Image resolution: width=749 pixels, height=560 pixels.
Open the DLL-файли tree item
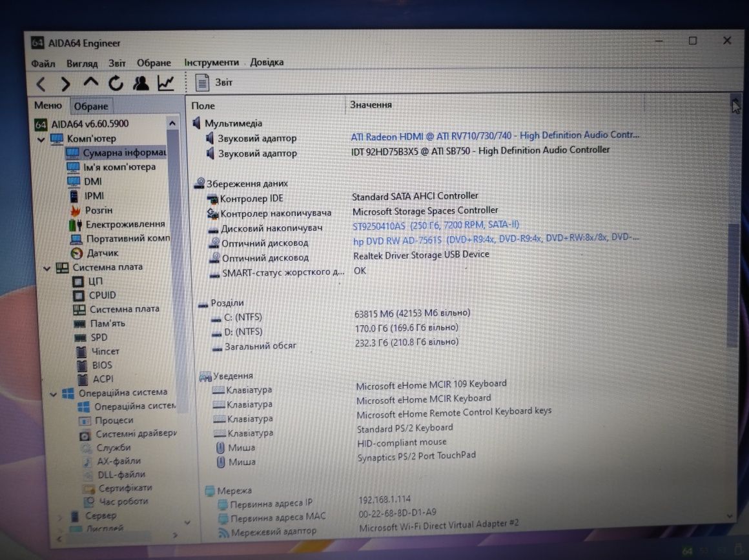(114, 475)
